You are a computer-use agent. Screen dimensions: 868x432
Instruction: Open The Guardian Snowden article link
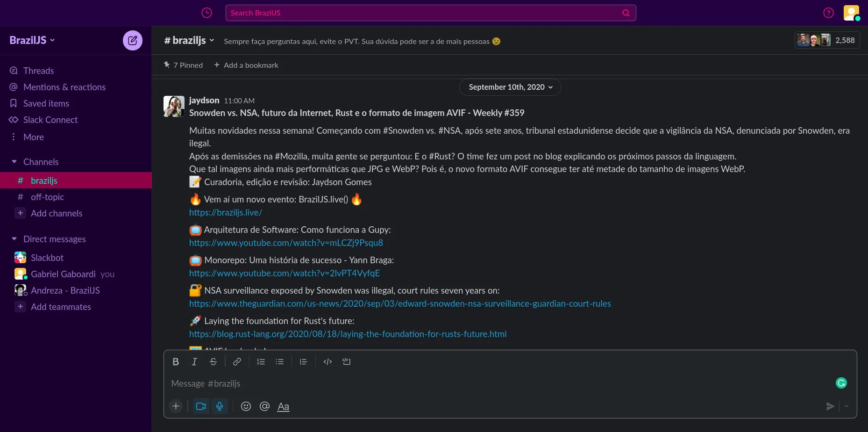(400, 303)
